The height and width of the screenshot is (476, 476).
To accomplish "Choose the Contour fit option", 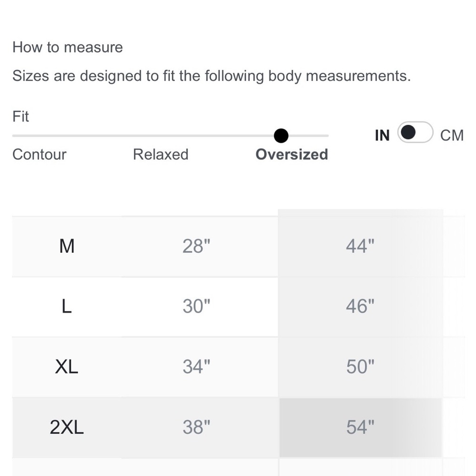I will coord(40,155).
